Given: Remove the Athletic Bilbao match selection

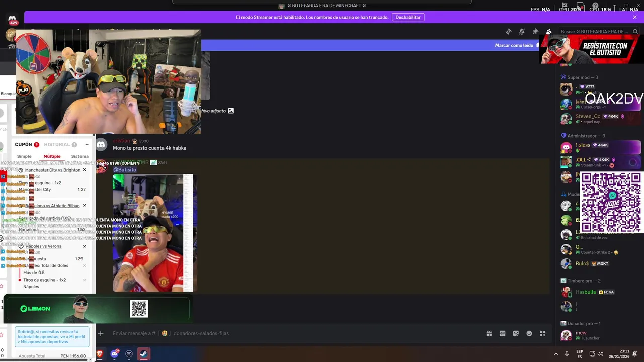Looking at the screenshot, I should point(85,205).
